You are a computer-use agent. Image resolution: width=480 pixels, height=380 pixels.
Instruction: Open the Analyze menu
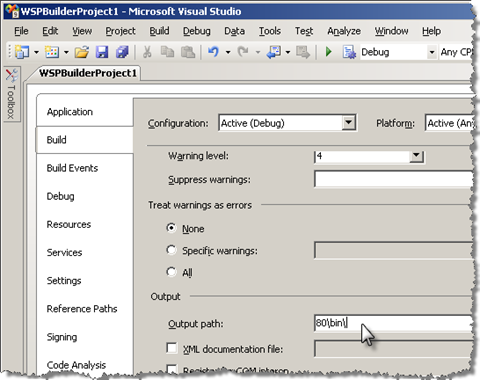[x=344, y=31]
